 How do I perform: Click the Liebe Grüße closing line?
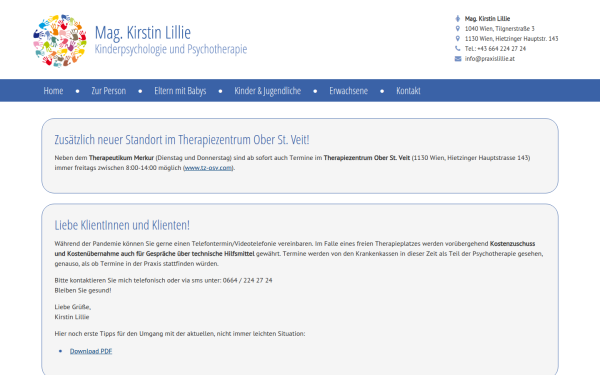click(x=73, y=307)
